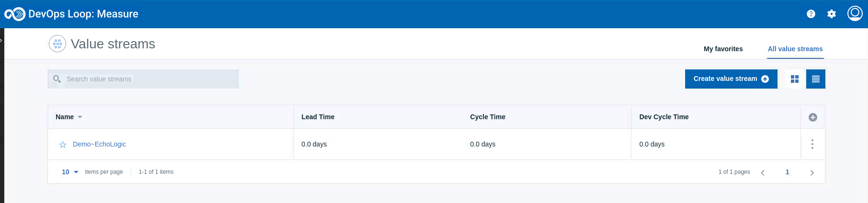868x203 pixels.
Task: Open the settings gear icon
Action: (x=832, y=14)
